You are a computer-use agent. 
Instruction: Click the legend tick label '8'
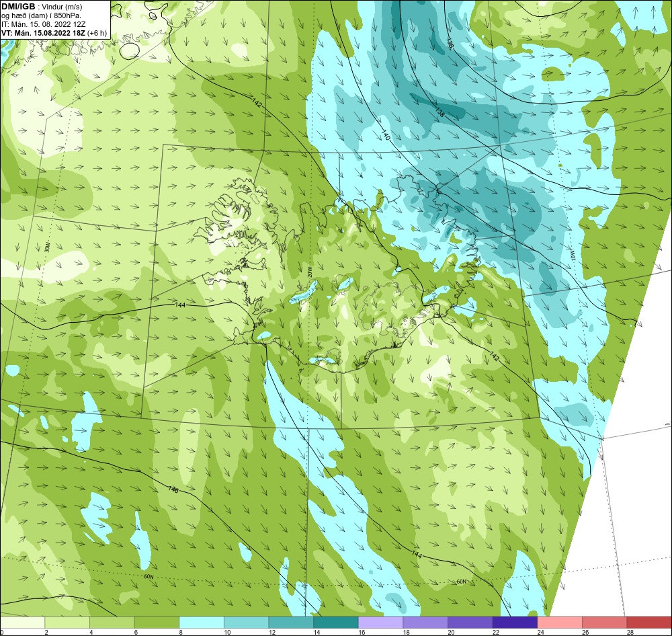click(181, 632)
